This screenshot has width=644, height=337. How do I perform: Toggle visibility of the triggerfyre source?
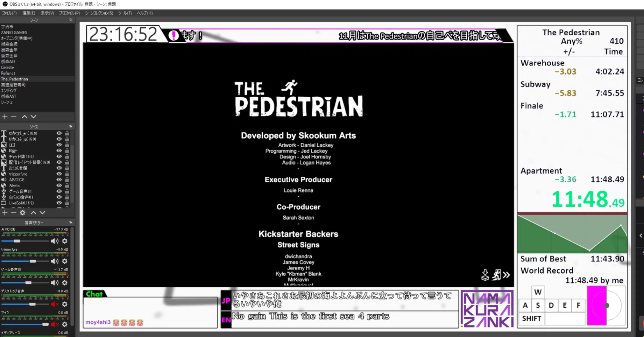click(59, 174)
